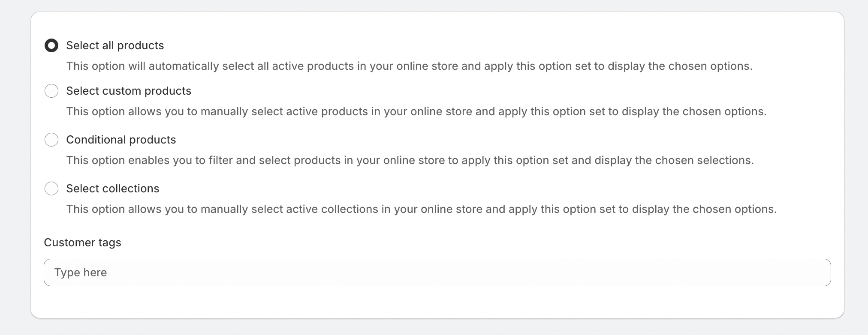Choose the 'Select custom products' radio option
This screenshot has height=335, width=868.
coord(51,91)
